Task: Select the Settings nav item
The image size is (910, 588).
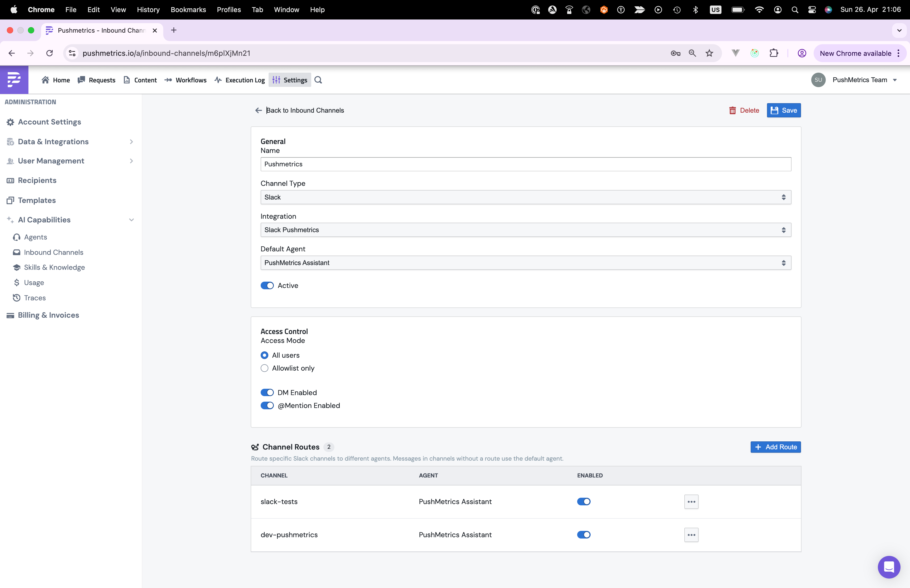Action: click(x=290, y=80)
